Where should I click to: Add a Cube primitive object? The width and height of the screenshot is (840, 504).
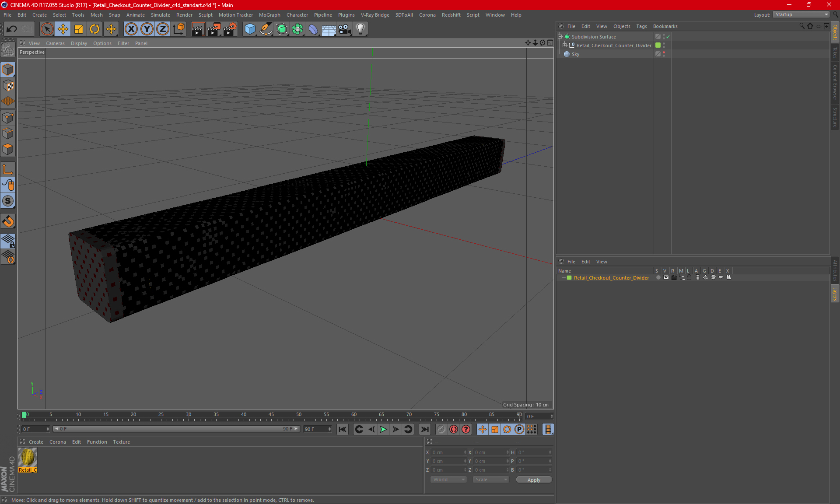[x=250, y=29]
